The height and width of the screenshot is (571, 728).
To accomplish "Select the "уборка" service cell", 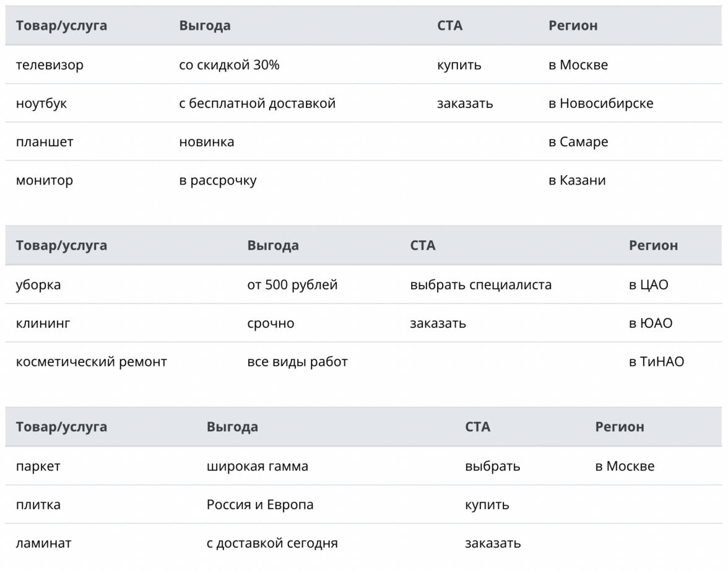I will (x=38, y=285).
